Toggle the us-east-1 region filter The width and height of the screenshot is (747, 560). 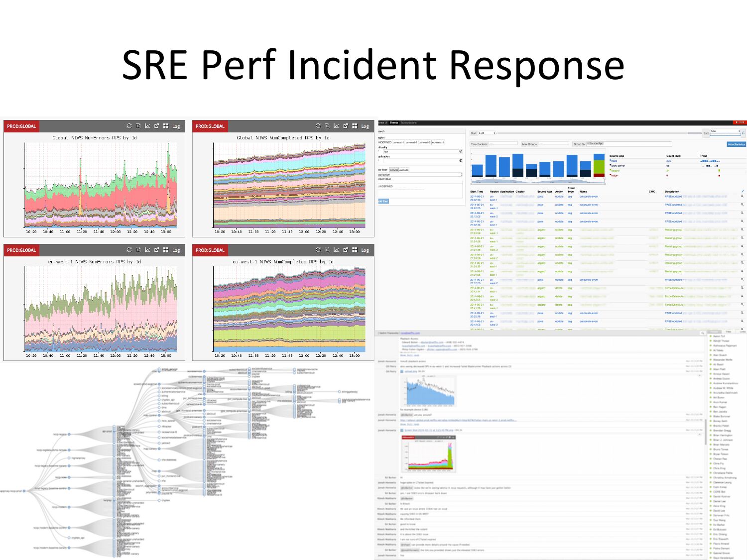click(x=398, y=142)
